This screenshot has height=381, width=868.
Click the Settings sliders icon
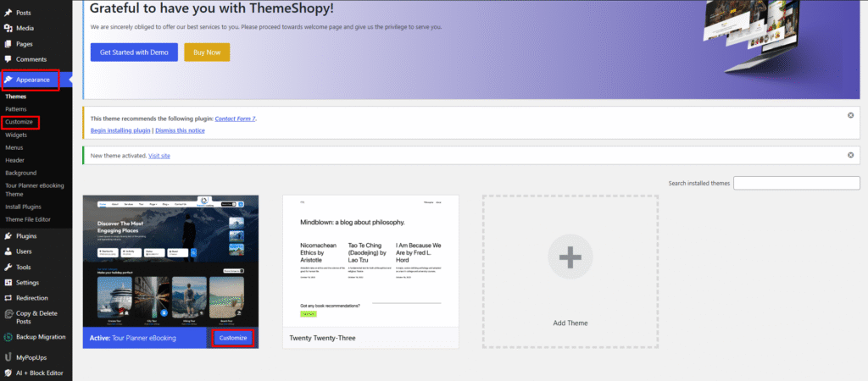pos(8,283)
